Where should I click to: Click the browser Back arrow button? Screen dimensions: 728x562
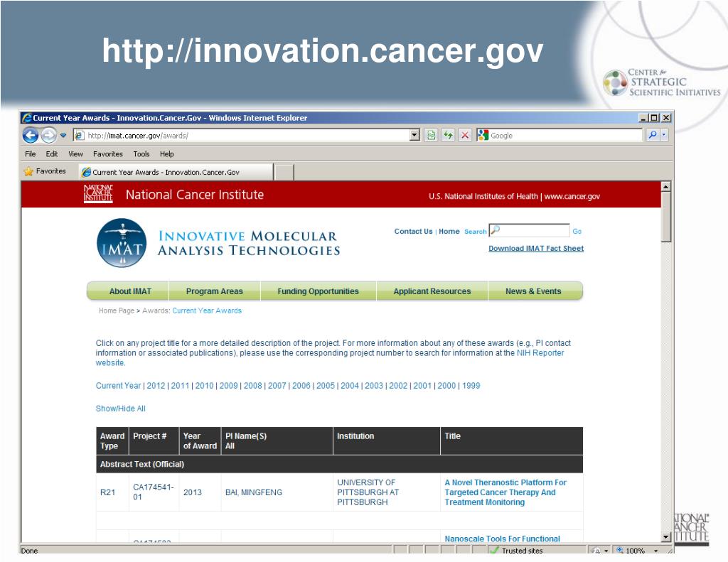pyautogui.click(x=31, y=136)
